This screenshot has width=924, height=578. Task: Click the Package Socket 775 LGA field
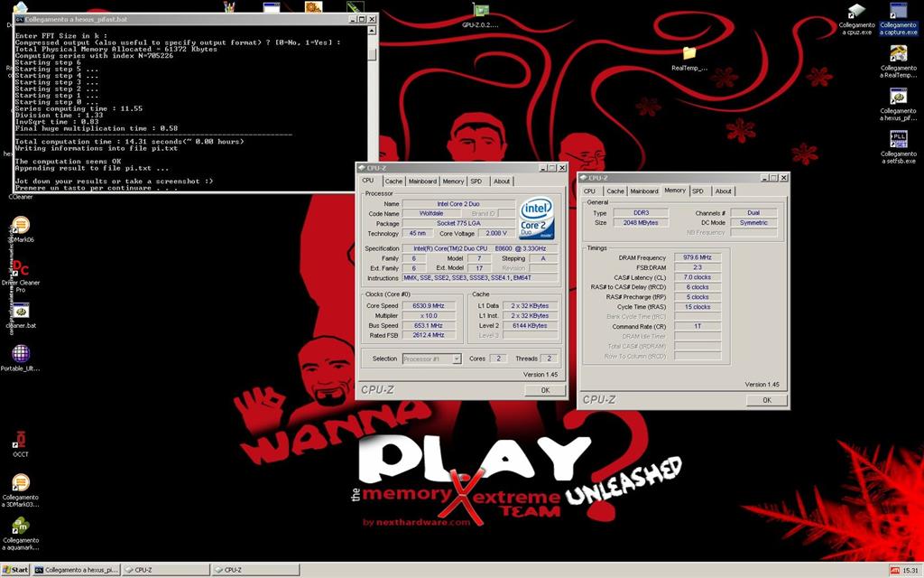(x=458, y=224)
